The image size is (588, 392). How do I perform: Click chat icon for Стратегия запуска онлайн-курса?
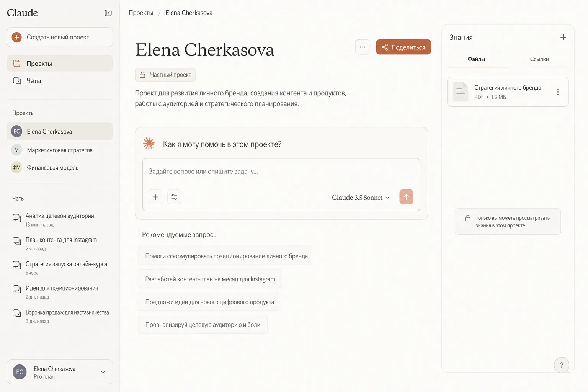[17, 265]
